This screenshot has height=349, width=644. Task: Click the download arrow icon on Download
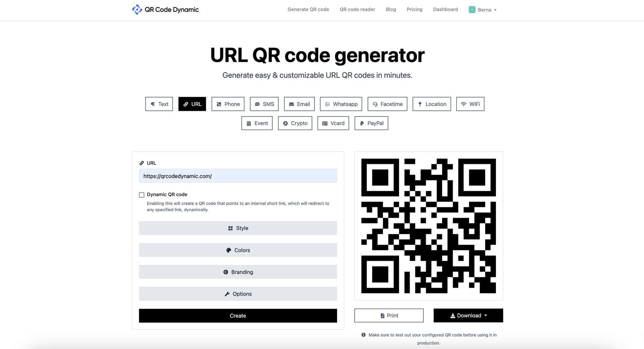coord(453,316)
